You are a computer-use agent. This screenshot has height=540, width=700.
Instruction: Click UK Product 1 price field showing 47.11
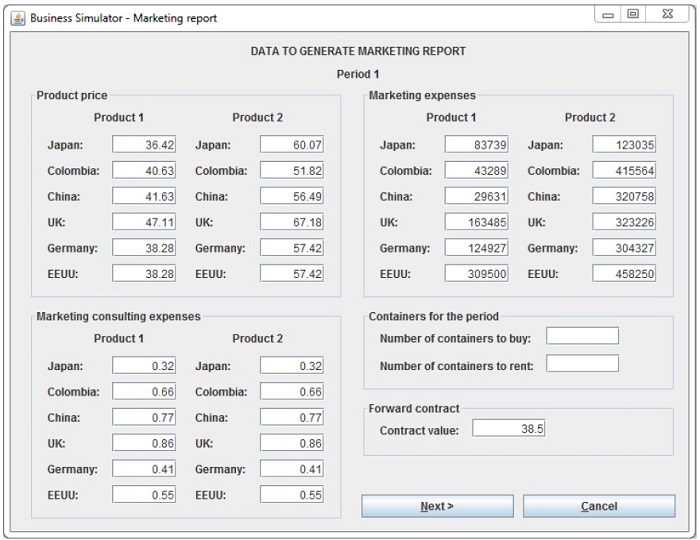[144, 222]
